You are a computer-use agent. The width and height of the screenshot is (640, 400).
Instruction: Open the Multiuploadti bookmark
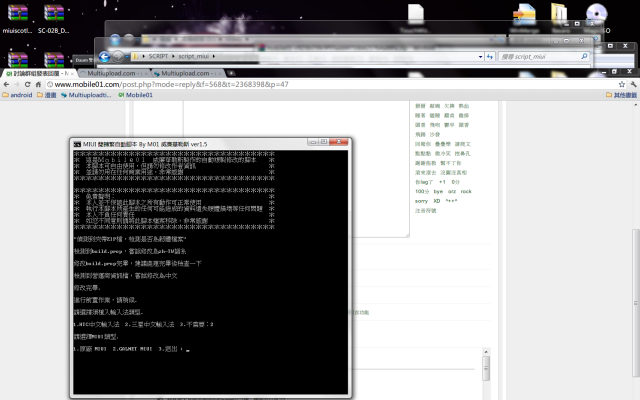click(86, 95)
